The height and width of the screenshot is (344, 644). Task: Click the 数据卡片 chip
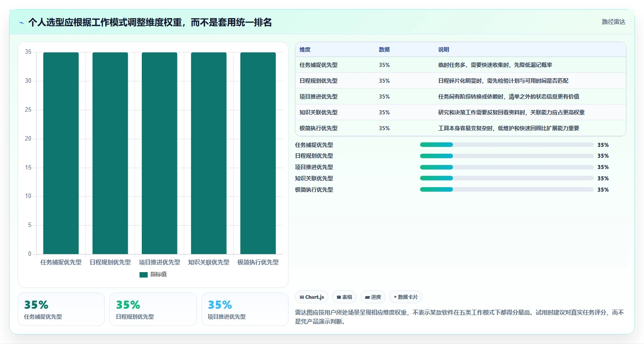[x=406, y=297]
